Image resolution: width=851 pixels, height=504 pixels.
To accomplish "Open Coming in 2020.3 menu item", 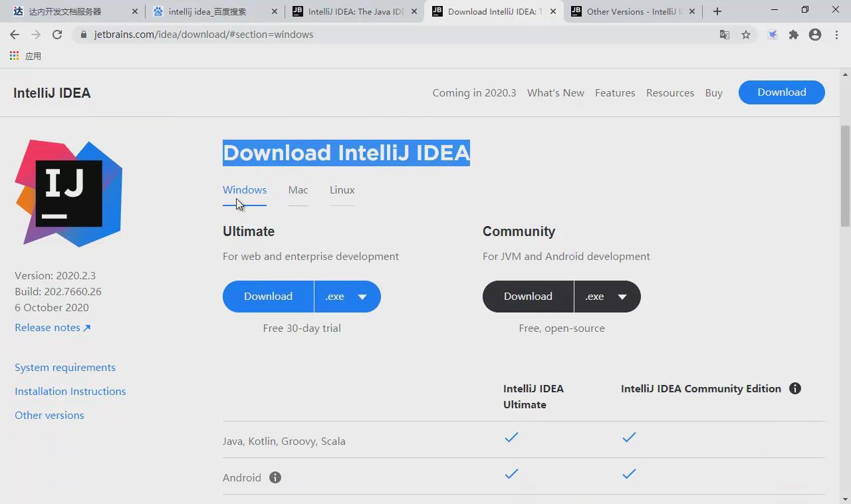I will [x=474, y=93].
